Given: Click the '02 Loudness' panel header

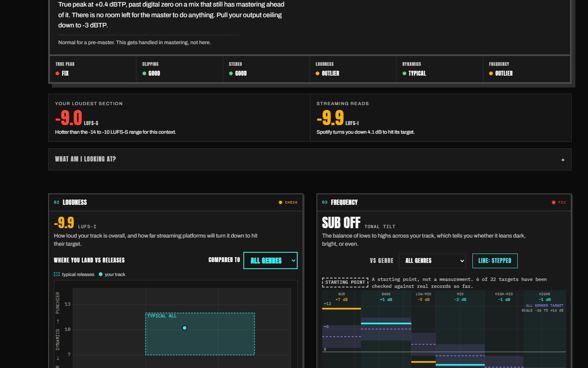Looking at the screenshot, I should click(176, 202).
